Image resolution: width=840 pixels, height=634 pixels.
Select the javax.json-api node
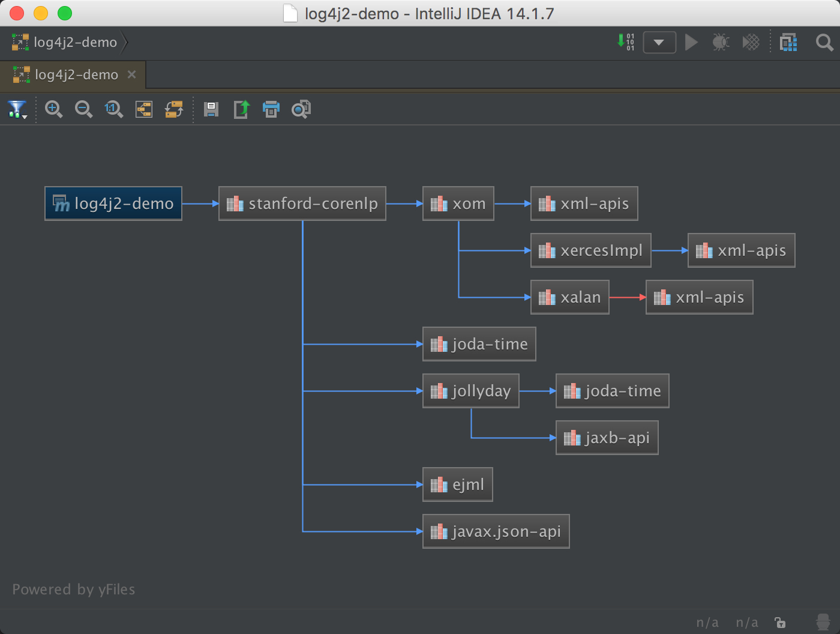pos(496,531)
